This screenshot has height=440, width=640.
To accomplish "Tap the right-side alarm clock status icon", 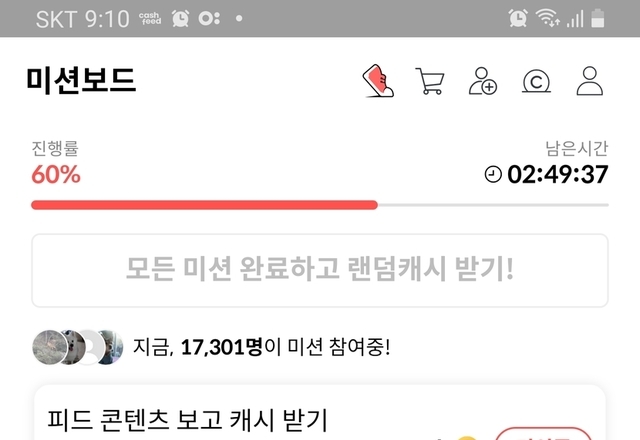I will (518, 18).
